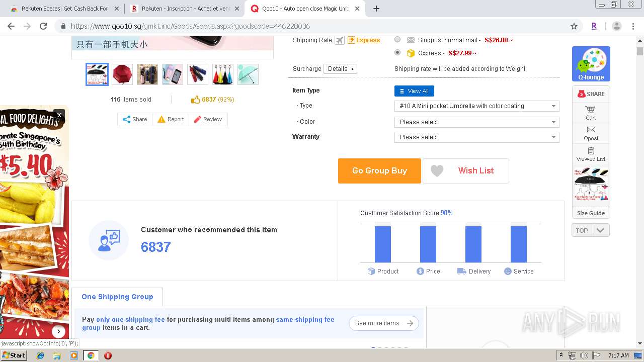Show hidden system tray icons
Image resolution: width=644 pixels, height=362 pixels.
(561, 355)
